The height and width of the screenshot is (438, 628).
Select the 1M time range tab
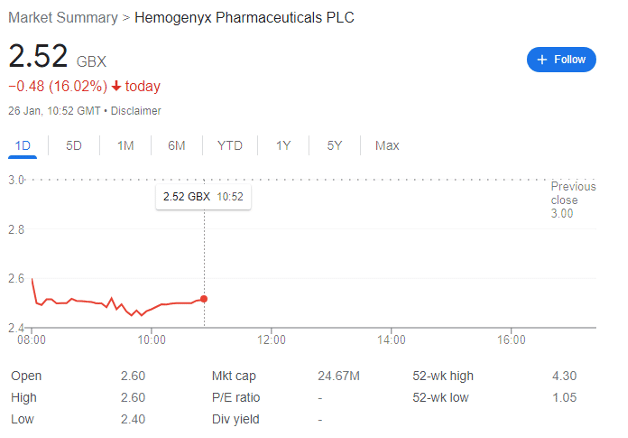pos(125,146)
